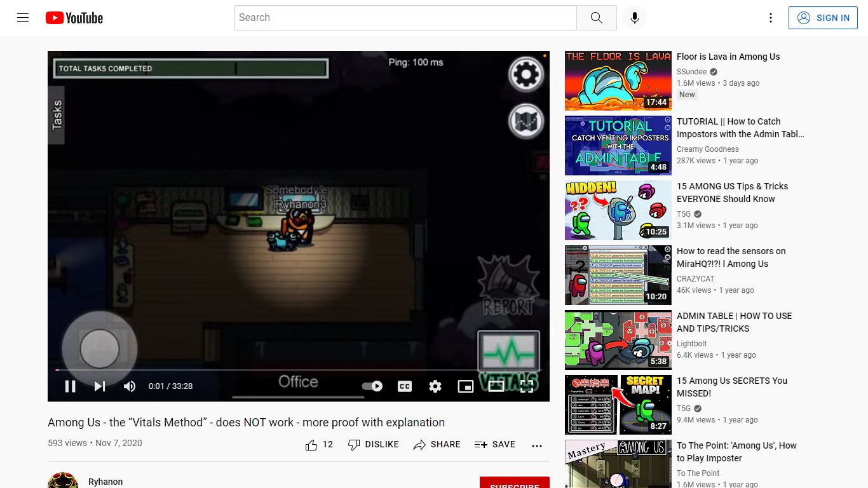Save the video to a playlist
868x488 pixels.
pyautogui.click(x=495, y=445)
